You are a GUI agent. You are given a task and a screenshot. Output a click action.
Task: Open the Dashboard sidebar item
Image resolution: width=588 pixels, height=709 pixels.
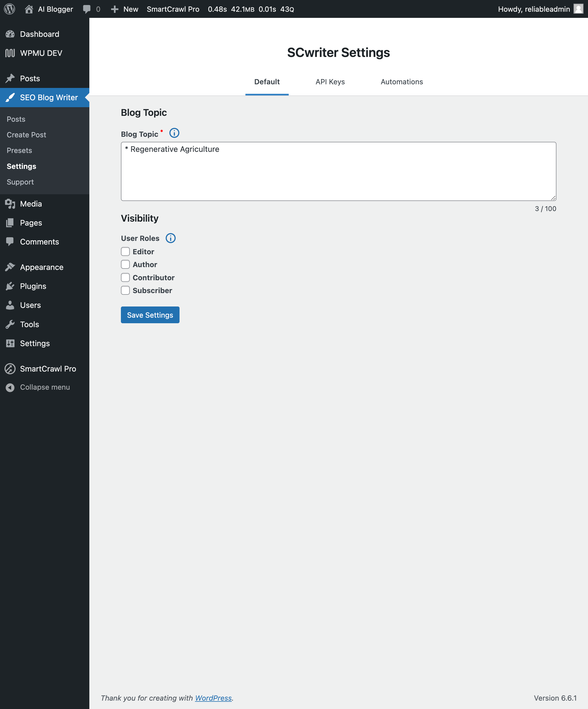40,34
